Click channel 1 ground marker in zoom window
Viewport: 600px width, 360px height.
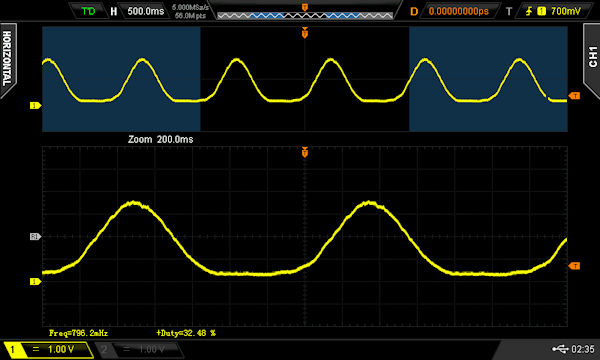coord(35,282)
